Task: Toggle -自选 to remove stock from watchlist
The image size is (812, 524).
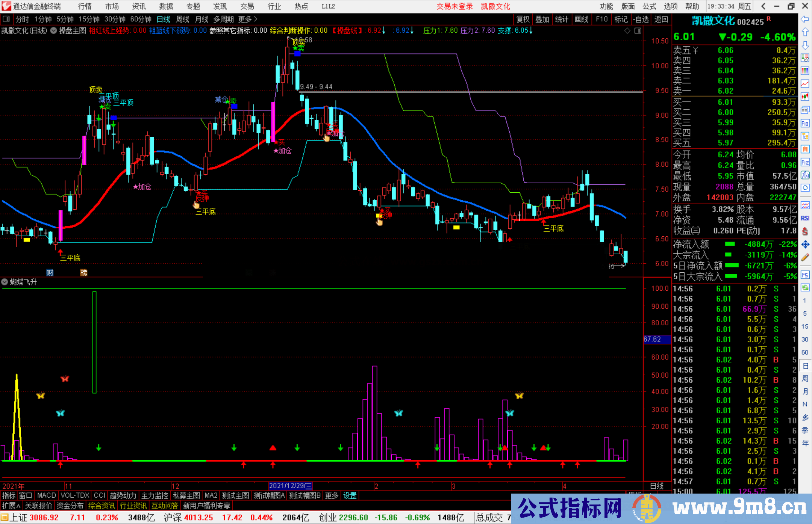Action: click(x=641, y=19)
